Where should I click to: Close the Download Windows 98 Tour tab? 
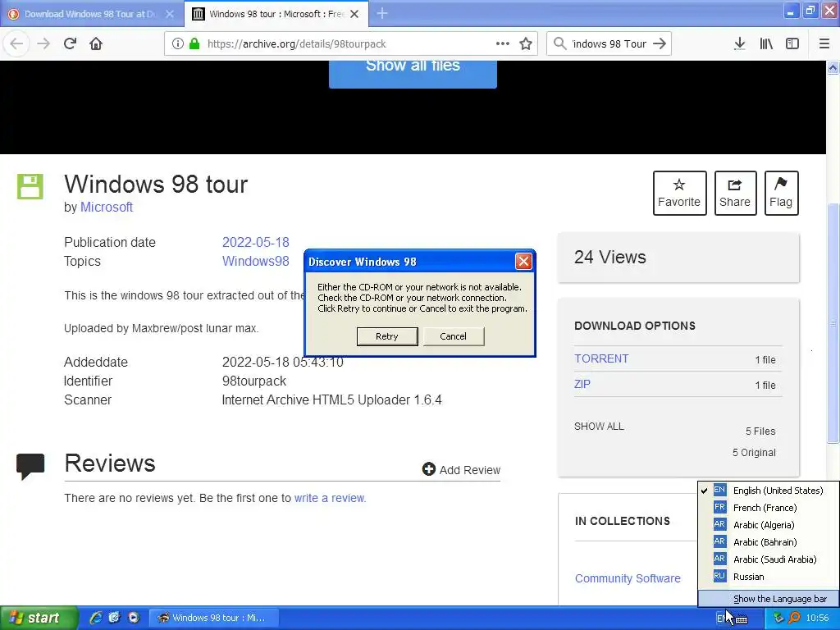click(169, 14)
